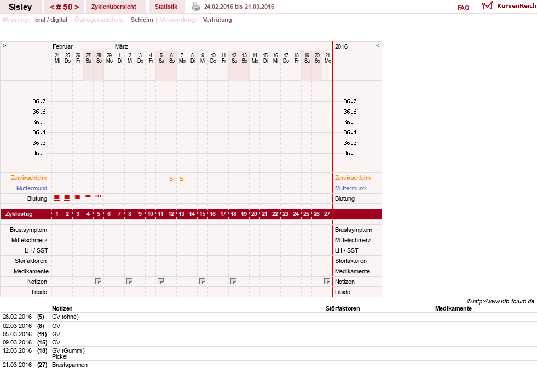Select cycle day 12 in Zyklustag bar
Image resolution: width=537 pixels, height=392 pixels.
171,214
